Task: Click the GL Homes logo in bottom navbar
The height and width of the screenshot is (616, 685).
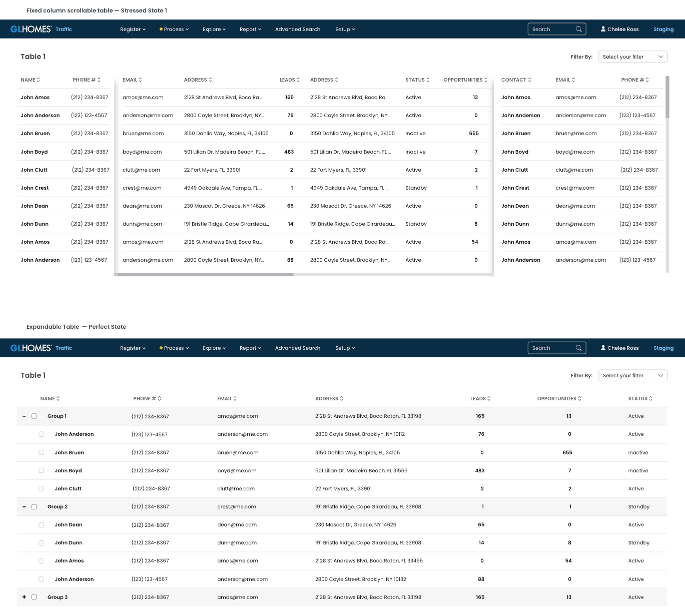Action: click(31, 348)
